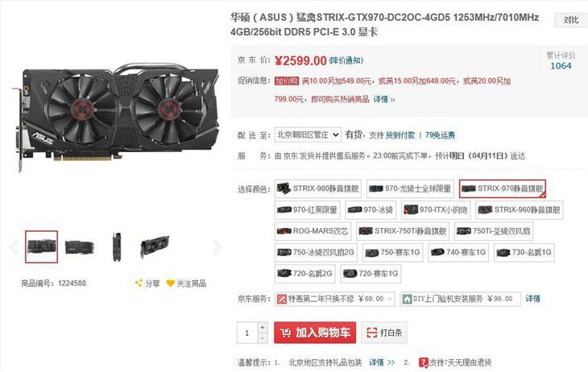Click the 7-day return badge icon
This screenshot has width=588, height=372.
[424, 362]
